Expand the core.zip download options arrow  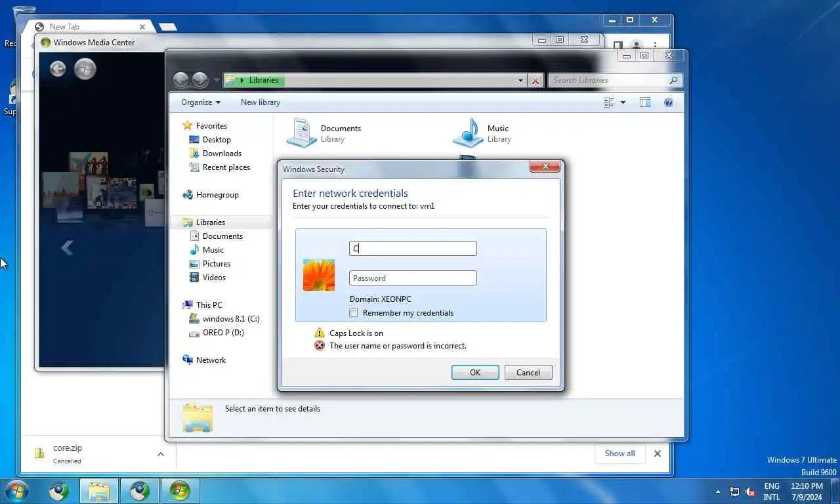tap(161, 454)
